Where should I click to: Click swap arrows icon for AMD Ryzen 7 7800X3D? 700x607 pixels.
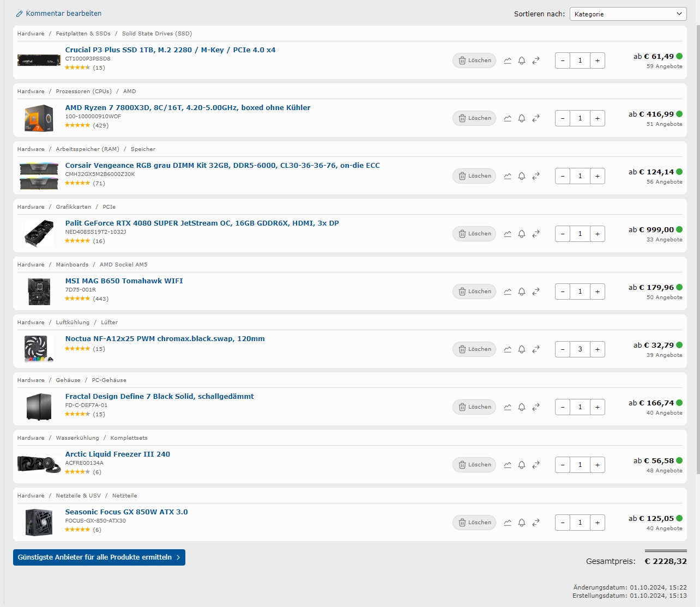[x=536, y=118]
